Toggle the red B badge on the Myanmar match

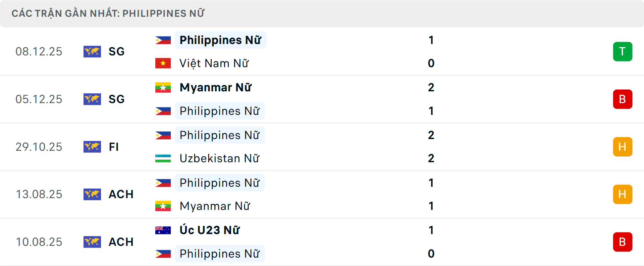click(x=623, y=99)
